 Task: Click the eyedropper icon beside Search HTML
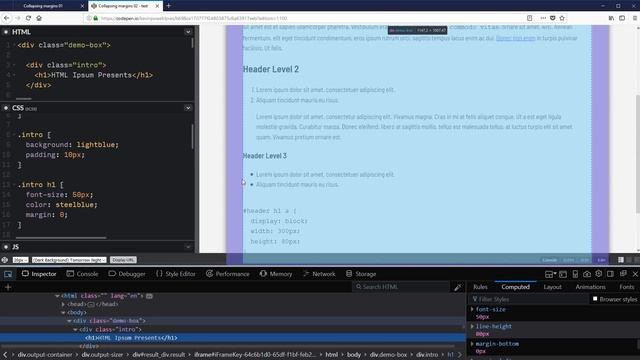coord(458,287)
